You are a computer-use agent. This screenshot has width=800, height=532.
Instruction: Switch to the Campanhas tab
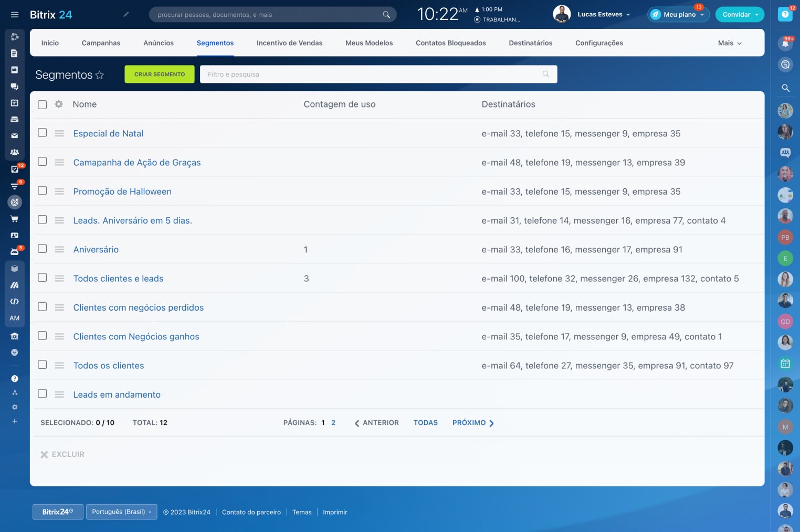click(101, 43)
